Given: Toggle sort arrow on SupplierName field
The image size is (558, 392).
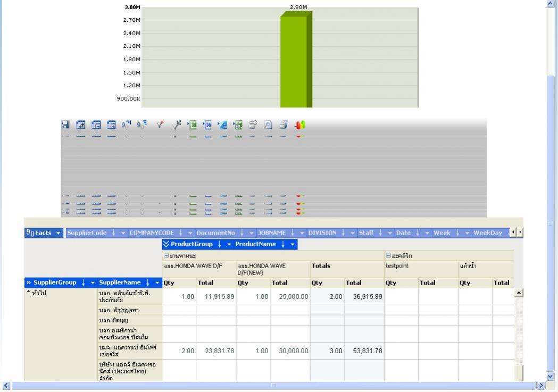Looking at the screenshot, I should 148,282.
